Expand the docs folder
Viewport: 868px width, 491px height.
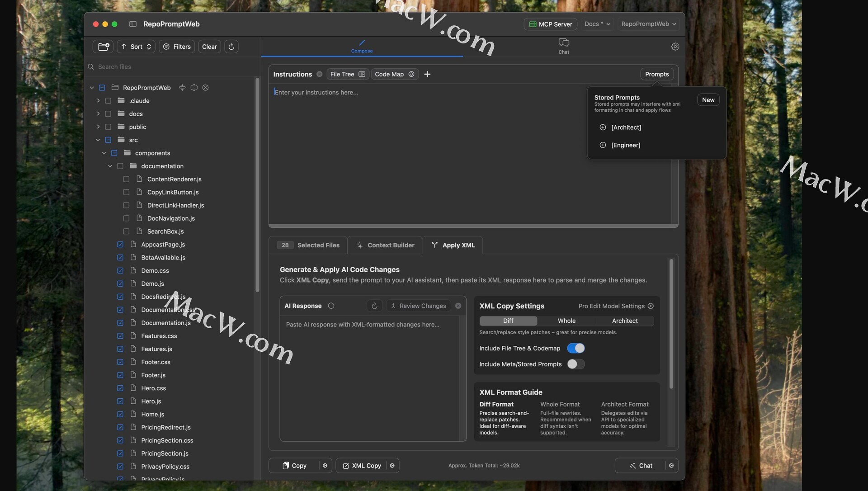click(x=98, y=114)
